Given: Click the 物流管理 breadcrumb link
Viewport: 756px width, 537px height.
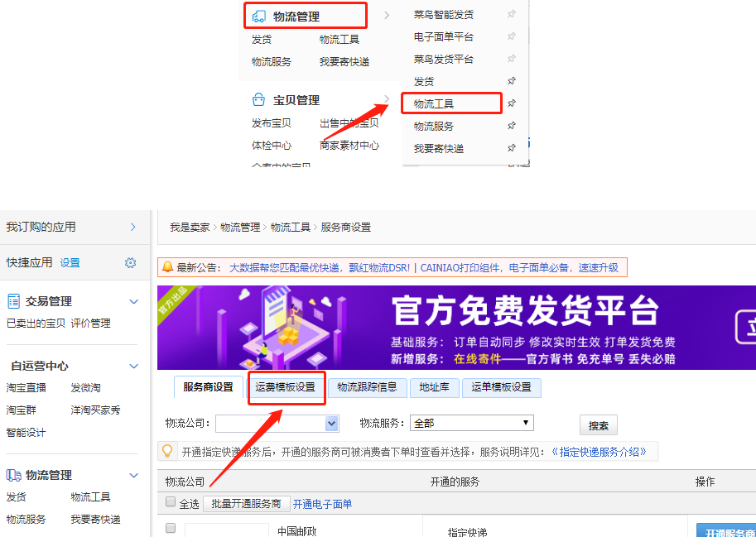Looking at the screenshot, I should (240, 228).
